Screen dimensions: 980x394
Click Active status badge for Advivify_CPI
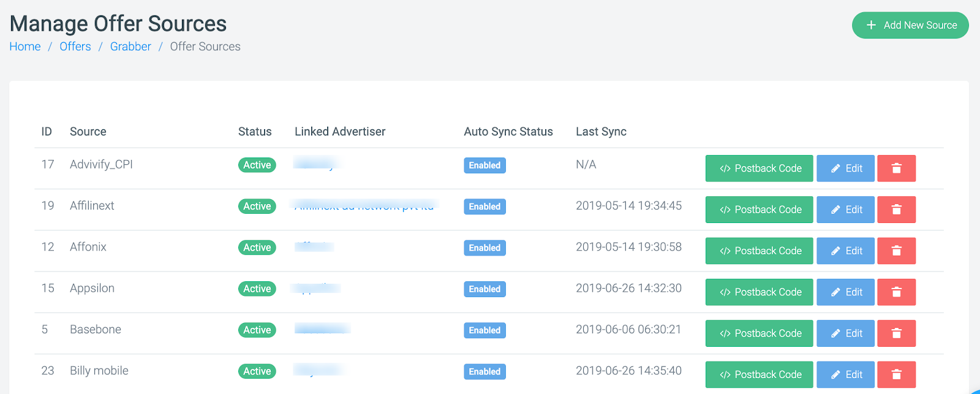click(257, 165)
